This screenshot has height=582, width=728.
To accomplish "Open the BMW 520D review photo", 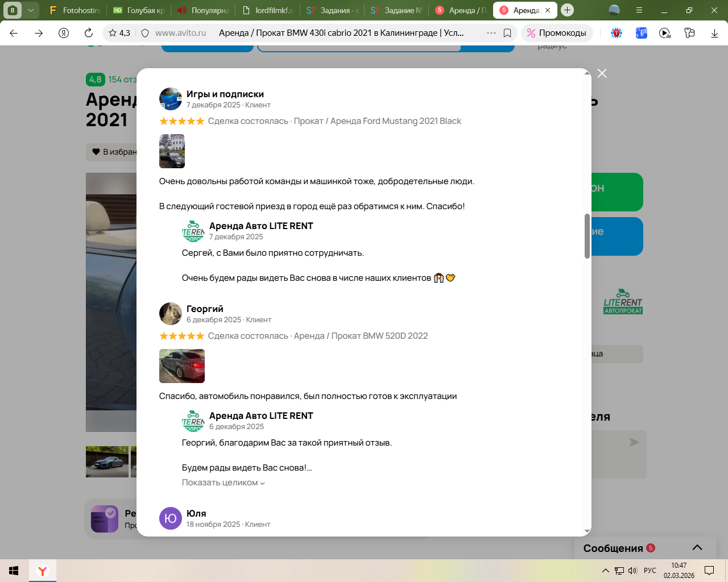I will click(x=182, y=366).
